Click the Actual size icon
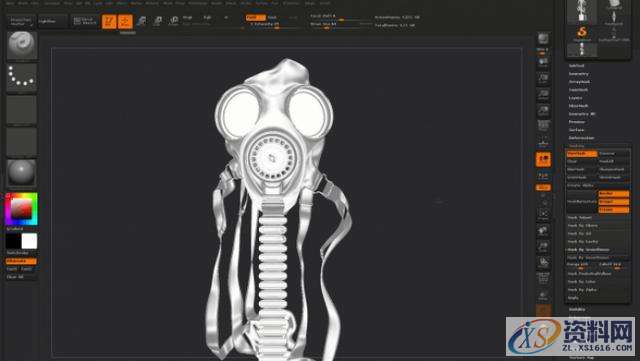The image size is (640, 361). coord(543,95)
